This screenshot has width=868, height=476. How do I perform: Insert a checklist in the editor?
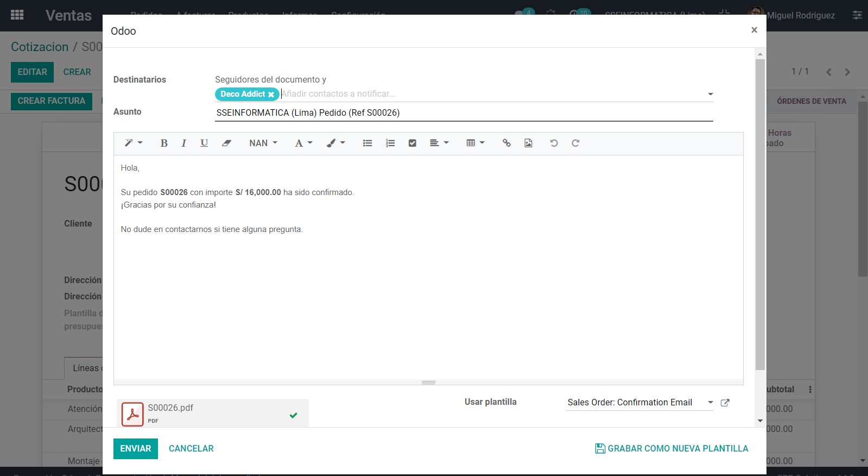click(413, 143)
